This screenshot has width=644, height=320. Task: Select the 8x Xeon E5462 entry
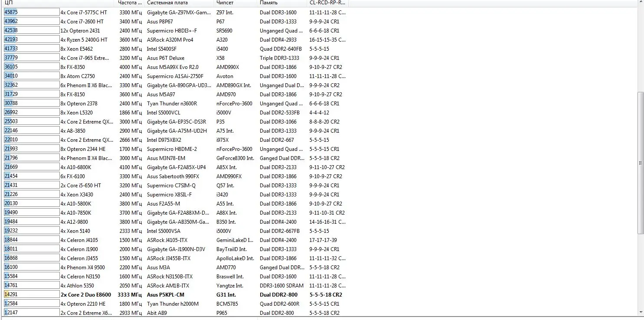pos(175,49)
